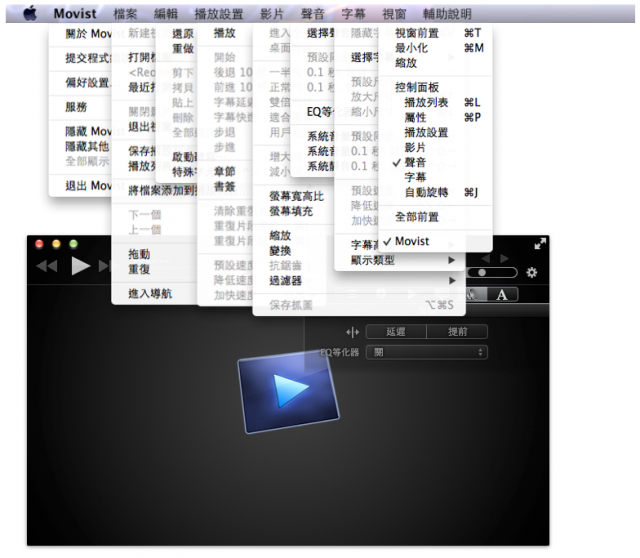Open the 聲音 menu in menu bar
This screenshot has height=558, width=640.
(313, 14)
